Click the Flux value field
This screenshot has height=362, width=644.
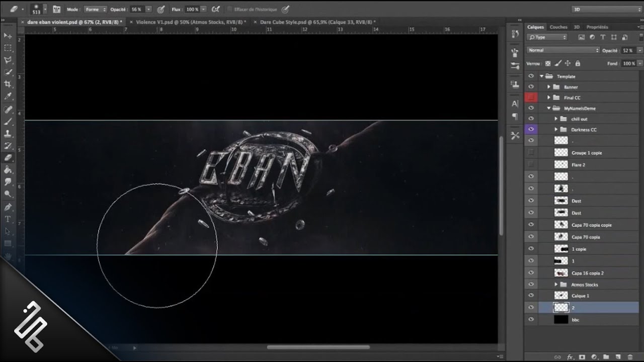click(x=193, y=9)
